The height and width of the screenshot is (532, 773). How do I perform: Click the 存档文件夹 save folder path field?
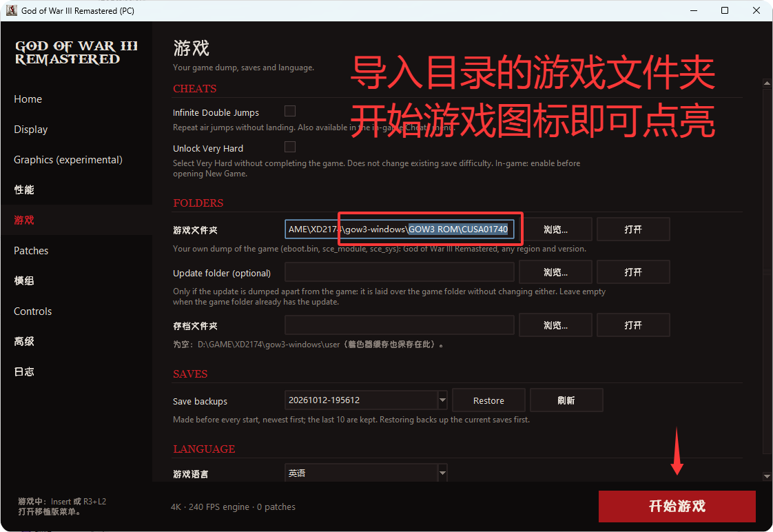click(400, 325)
